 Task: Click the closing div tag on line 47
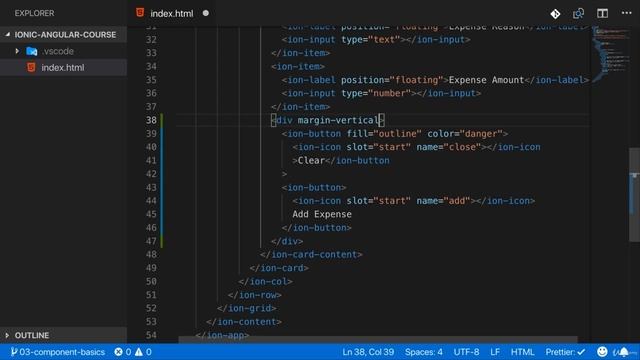[x=287, y=241]
